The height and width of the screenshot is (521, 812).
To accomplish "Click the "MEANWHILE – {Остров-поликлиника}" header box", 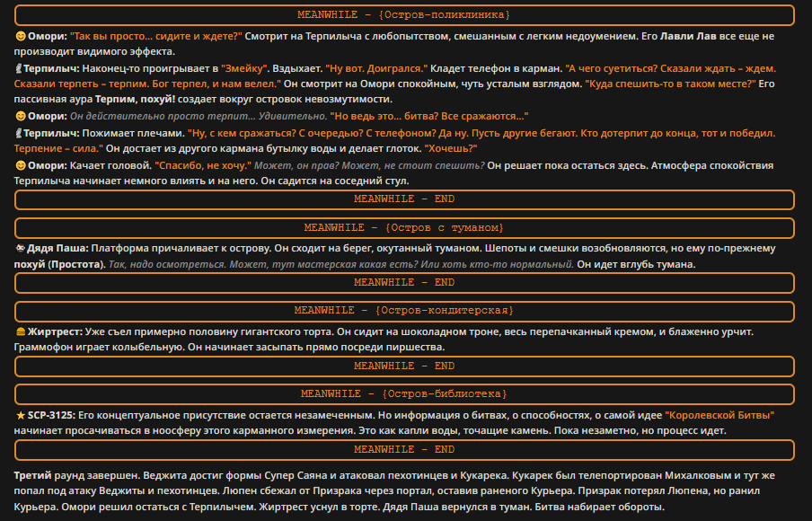I will pyautogui.click(x=404, y=15).
